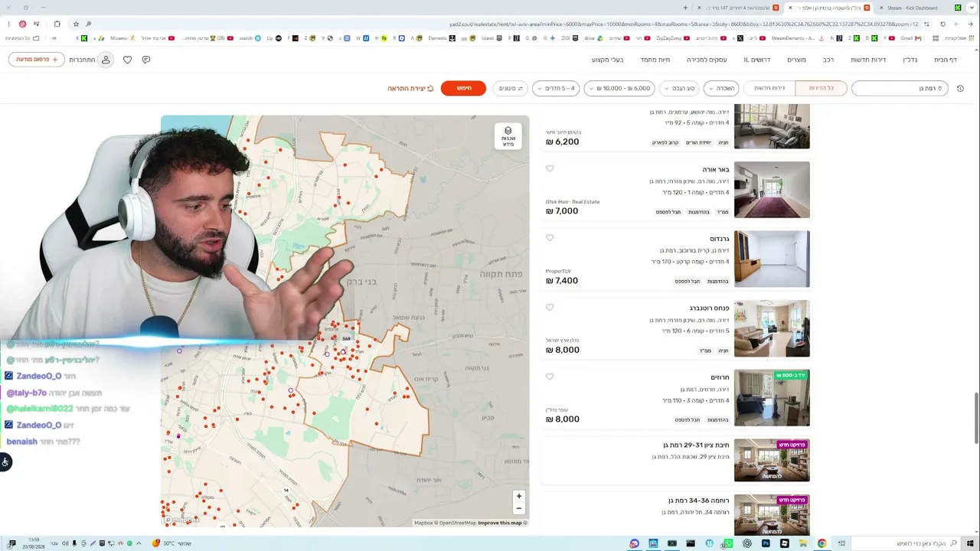
Task: Open File Explorer from the taskbar
Action: 803,543
